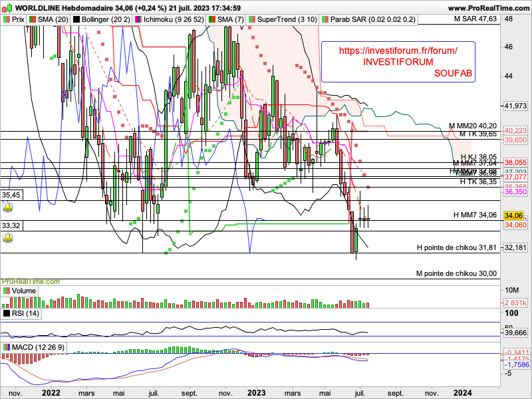Viewport: 532px width, 399px height.
Task: Select the 33,32 price alert label
Action: (x=11, y=225)
